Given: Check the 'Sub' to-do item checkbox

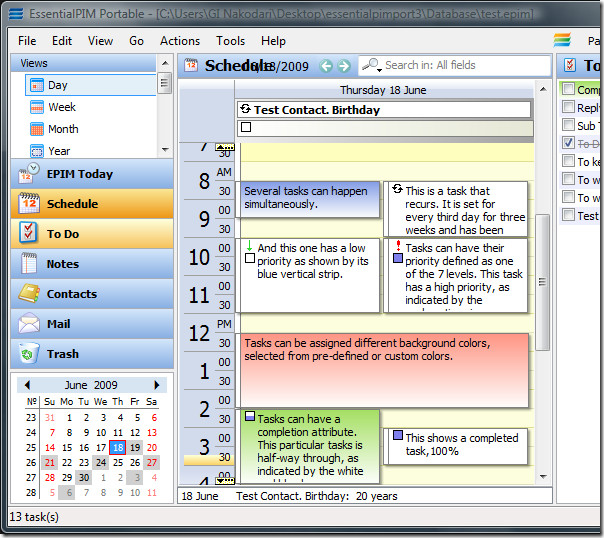Looking at the screenshot, I should point(568,125).
